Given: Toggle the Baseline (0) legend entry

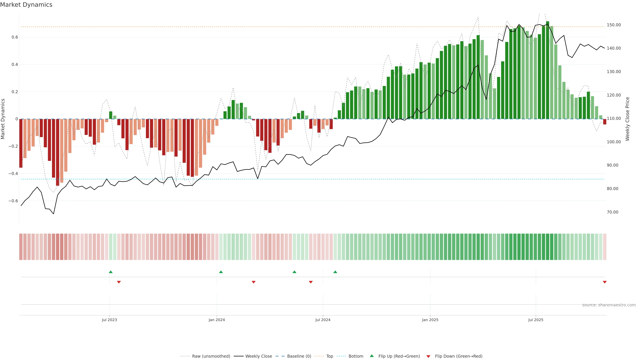Looking at the screenshot, I should click(299, 356).
